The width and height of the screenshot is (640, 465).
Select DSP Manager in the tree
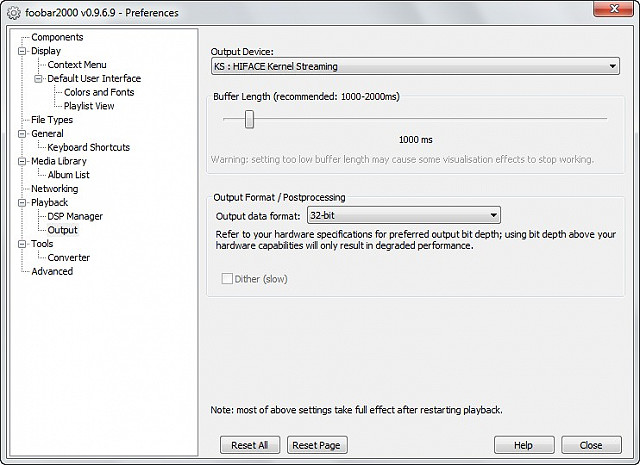coord(75,216)
